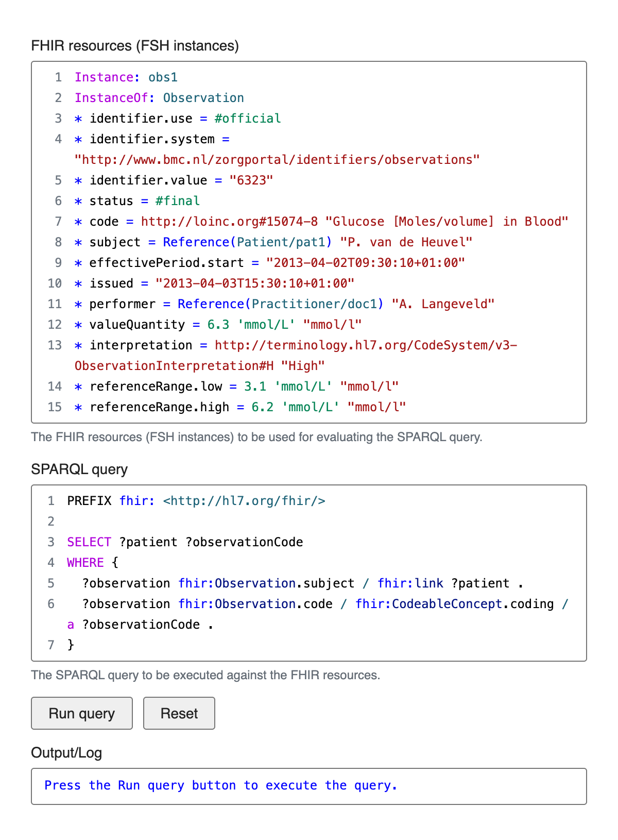Click the identifier value "6323"
Image resolution: width=618 pixels, height=840 pixels.
click(251, 180)
